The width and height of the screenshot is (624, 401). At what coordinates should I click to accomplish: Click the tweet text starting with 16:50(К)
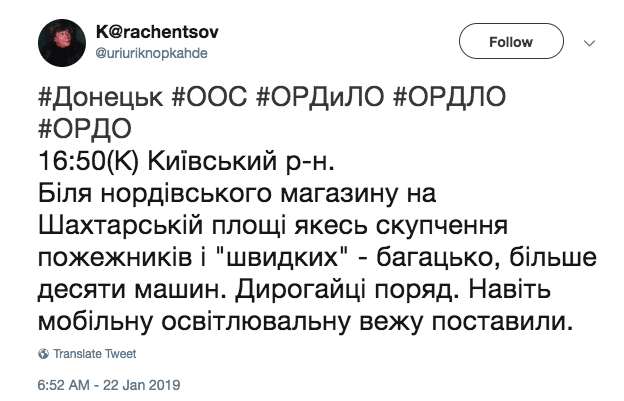tap(186, 161)
